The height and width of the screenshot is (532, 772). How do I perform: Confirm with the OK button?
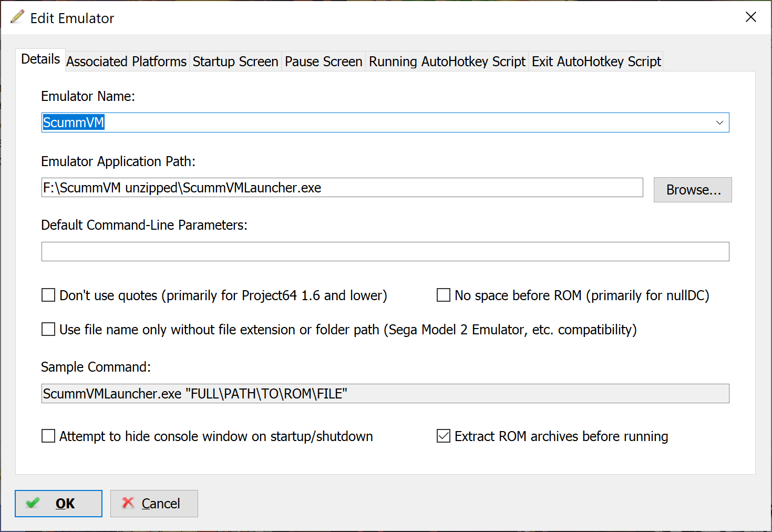tap(58, 504)
